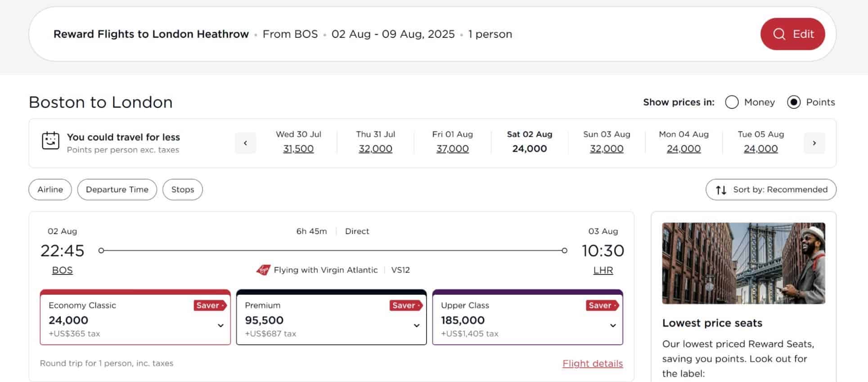Expand the Upper Class fare details
This screenshot has width=868, height=382.
612,325
